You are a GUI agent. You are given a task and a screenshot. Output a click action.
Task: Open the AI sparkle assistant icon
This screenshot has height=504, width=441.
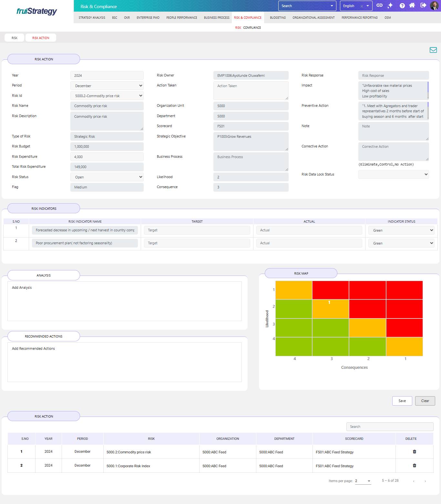tap(390, 5)
